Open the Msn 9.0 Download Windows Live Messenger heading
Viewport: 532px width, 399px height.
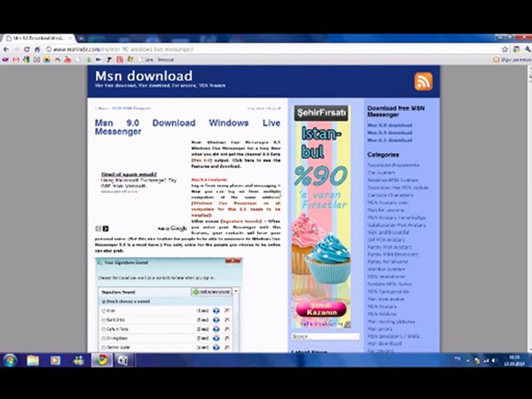[187, 127]
